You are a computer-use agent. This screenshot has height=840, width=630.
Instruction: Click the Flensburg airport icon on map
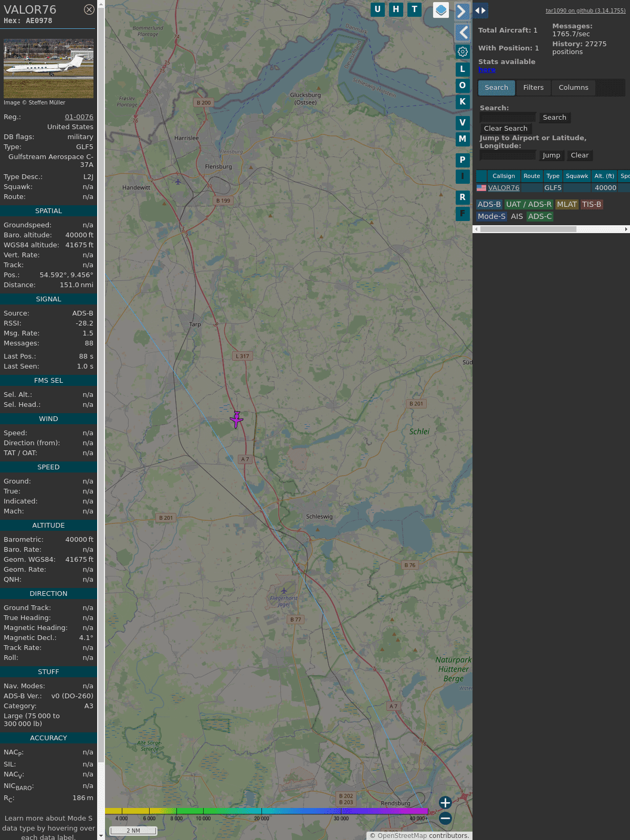click(x=178, y=182)
